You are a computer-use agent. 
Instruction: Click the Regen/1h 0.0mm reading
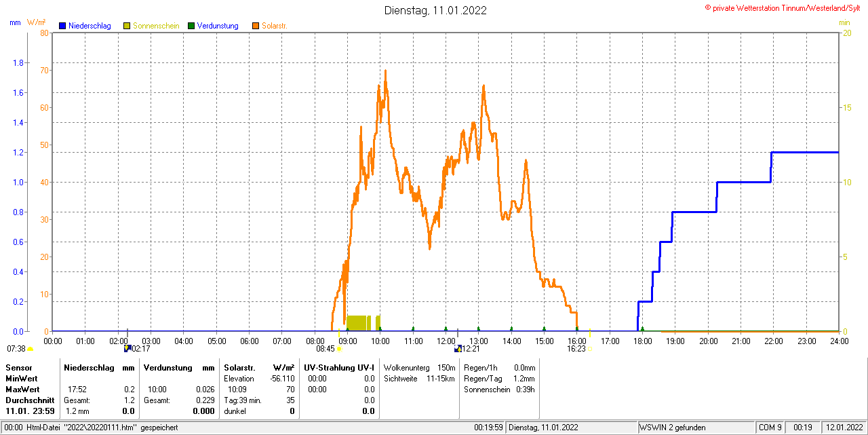click(x=500, y=367)
